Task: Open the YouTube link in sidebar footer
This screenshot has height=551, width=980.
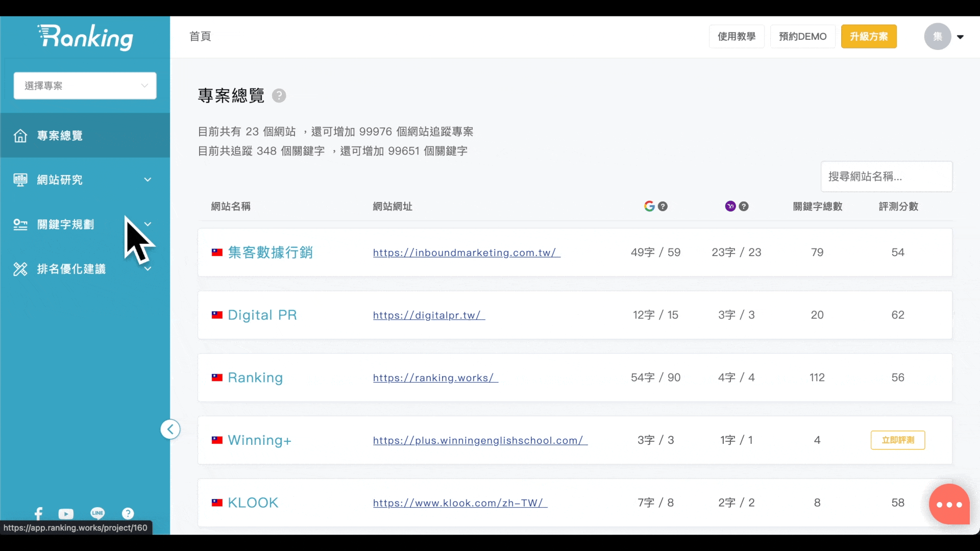Action: [66, 514]
